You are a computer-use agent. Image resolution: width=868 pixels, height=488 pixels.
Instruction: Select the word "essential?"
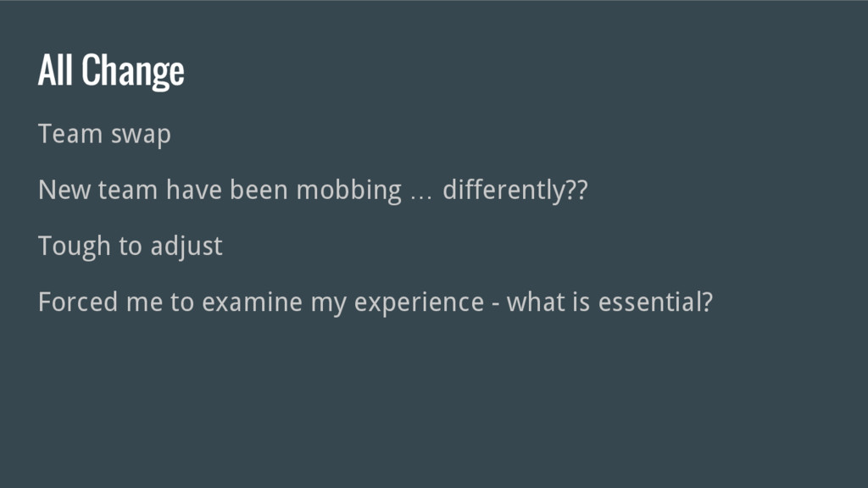tap(655, 302)
